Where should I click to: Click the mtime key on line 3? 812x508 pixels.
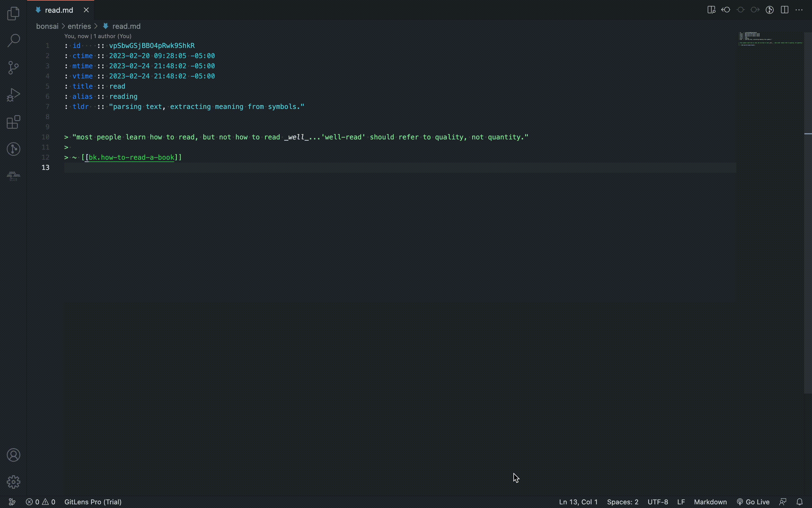tap(83, 66)
